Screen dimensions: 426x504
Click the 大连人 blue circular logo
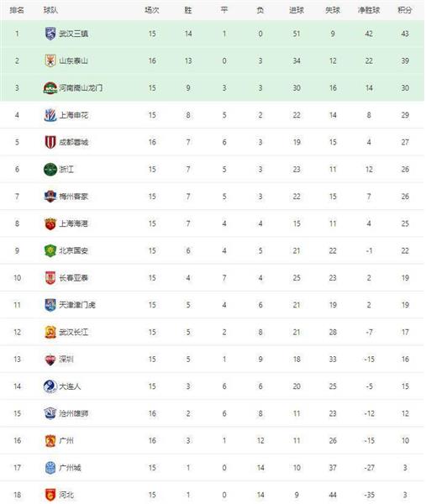pos(50,386)
